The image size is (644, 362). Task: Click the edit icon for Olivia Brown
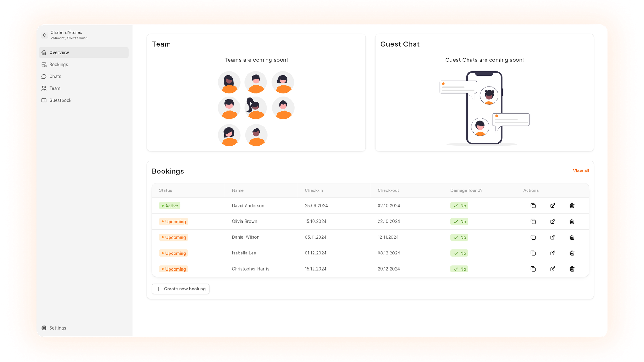[552, 221]
